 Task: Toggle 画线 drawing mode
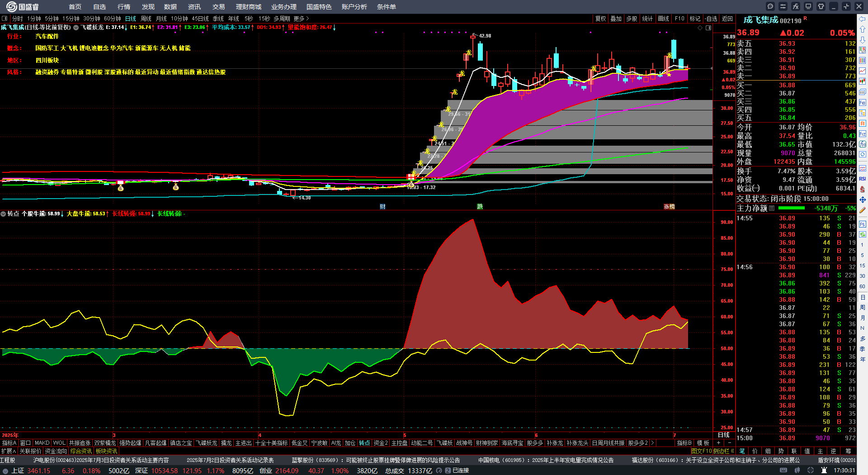[x=664, y=19]
